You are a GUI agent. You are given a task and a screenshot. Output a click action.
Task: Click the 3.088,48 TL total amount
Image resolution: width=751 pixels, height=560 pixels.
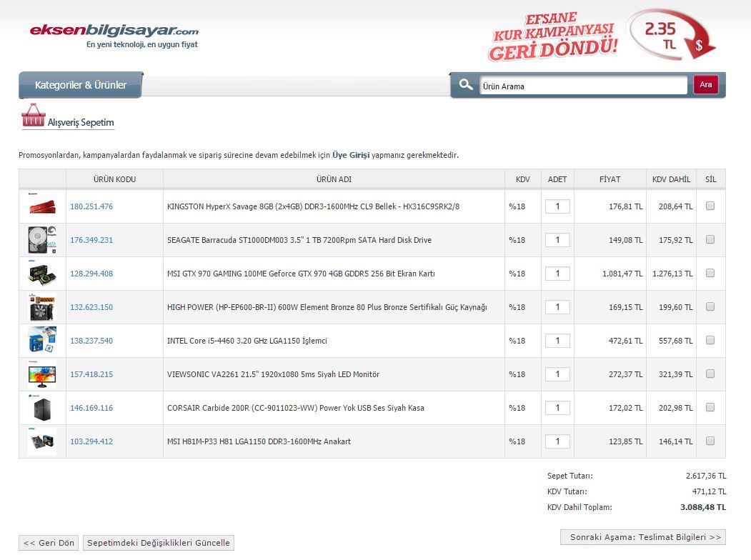[x=703, y=507]
